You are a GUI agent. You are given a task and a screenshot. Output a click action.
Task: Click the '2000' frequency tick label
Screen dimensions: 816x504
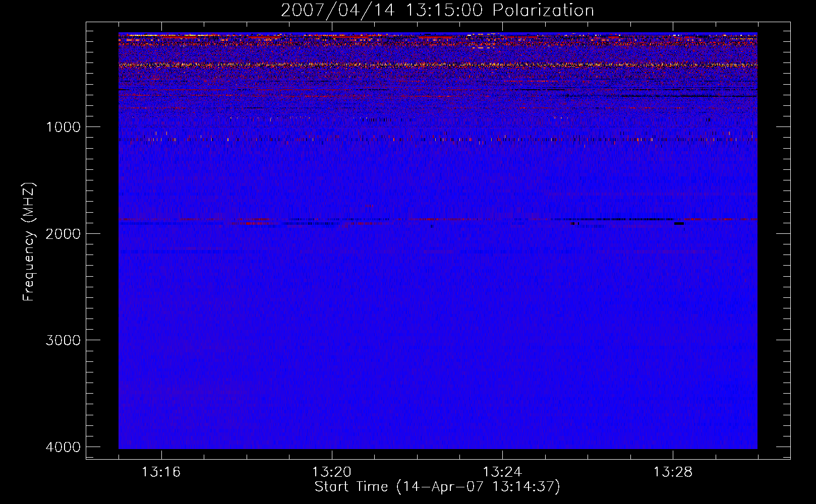[x=63, y=234]
